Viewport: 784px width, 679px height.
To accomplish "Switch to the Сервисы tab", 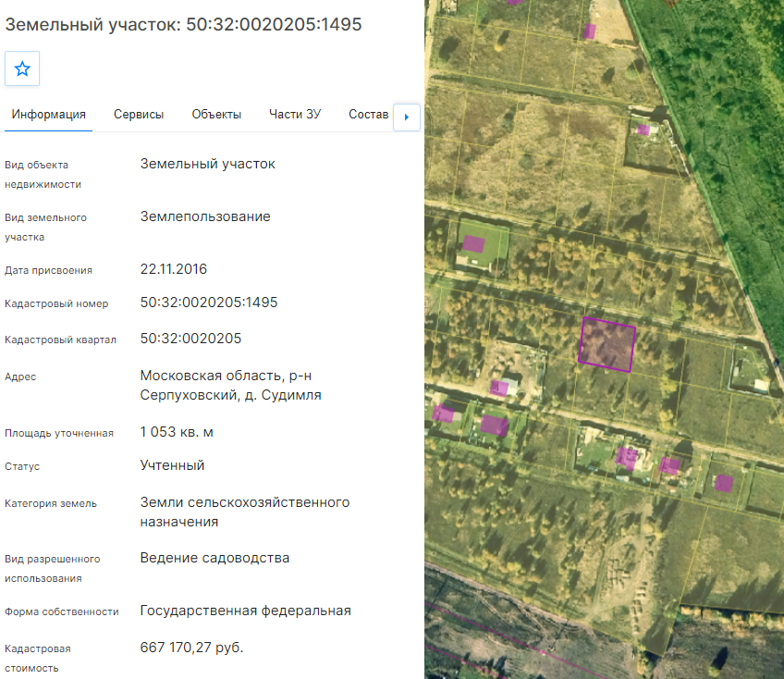I will [x=139, y=115].
